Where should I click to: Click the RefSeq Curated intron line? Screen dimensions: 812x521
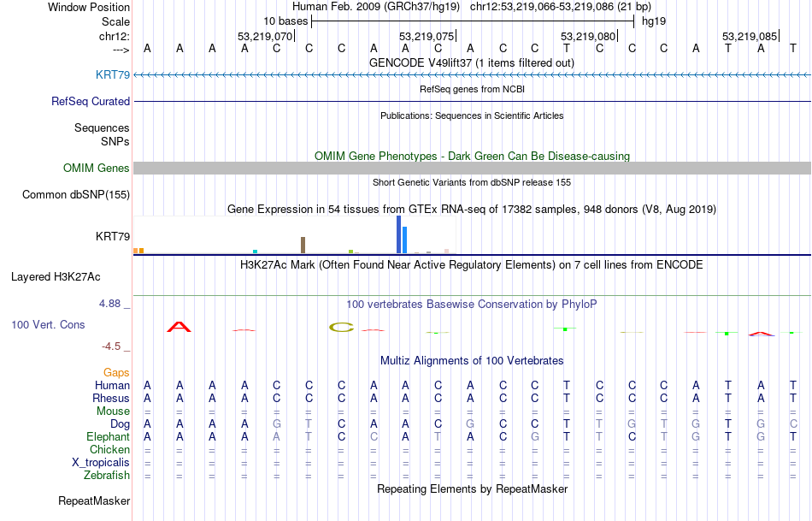coord(473,101)
